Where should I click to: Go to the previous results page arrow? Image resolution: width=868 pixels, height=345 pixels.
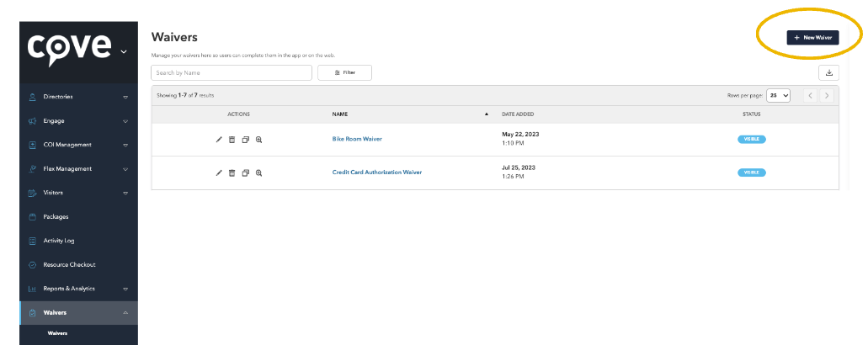coord(811,96)
